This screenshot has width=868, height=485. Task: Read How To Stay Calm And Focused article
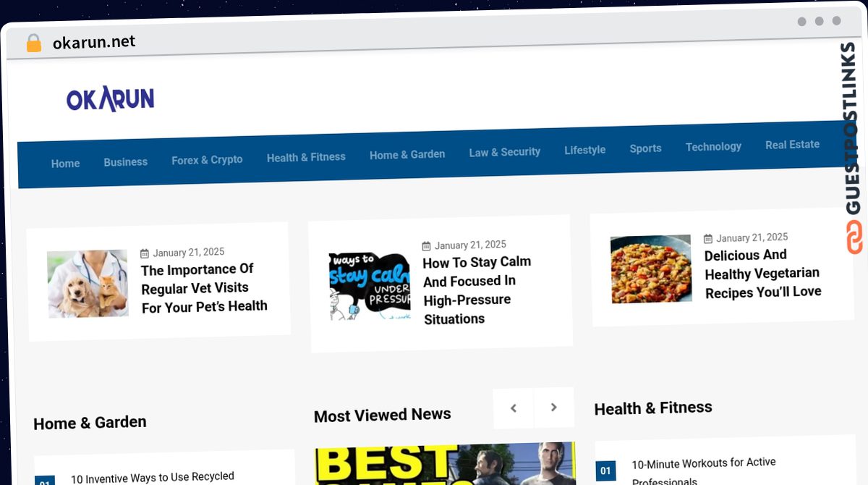click(x=477, y=290)
